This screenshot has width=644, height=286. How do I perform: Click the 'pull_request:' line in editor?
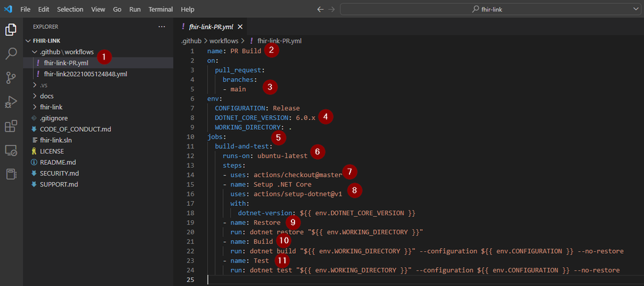pos(240,70)
